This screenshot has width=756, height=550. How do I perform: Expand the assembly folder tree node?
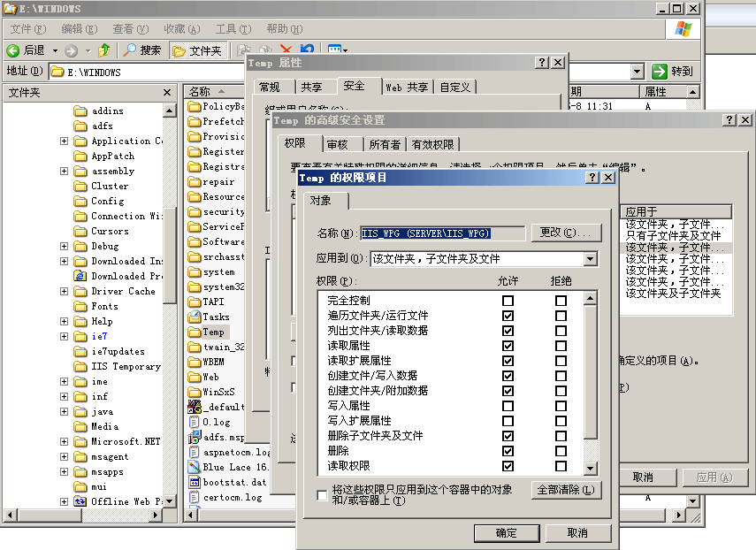[65, 172]
